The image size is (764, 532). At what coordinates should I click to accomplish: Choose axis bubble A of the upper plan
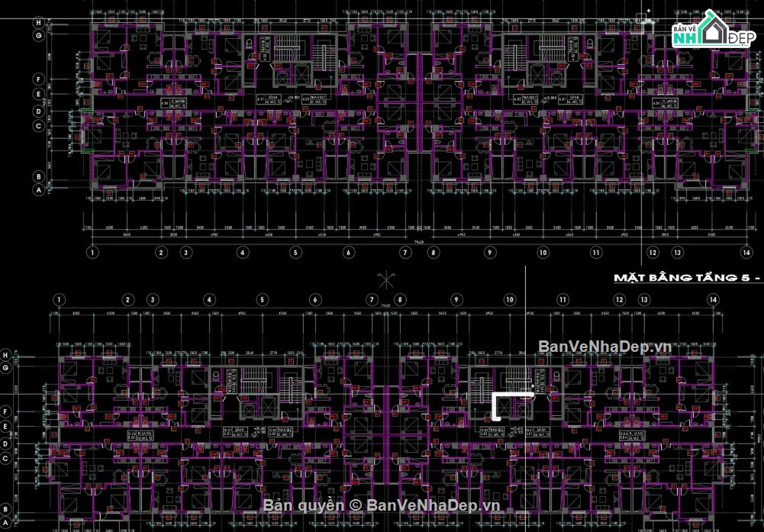coord(39,190)
